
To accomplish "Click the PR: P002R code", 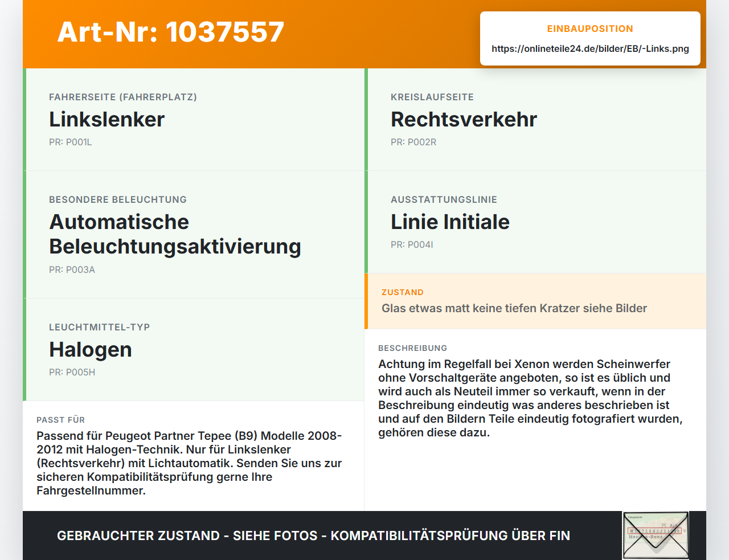I will point(413,142).
